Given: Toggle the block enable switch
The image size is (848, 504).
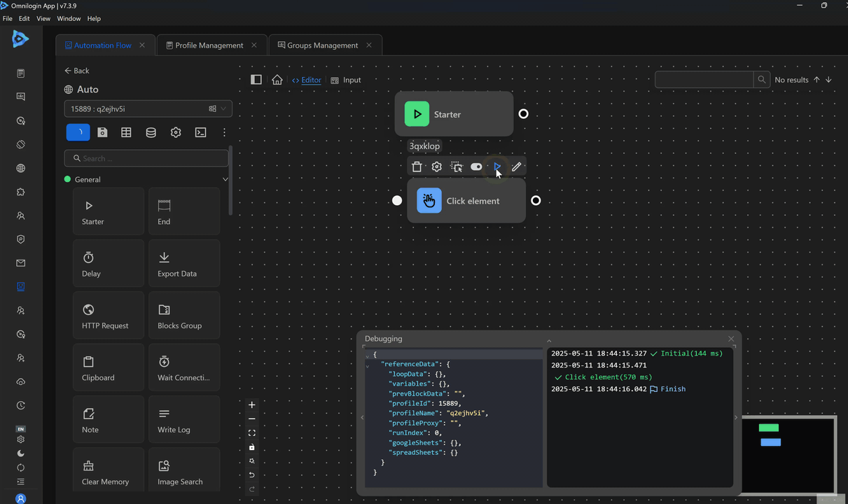Looking at the screenshot, I should (x=476, y=167).
